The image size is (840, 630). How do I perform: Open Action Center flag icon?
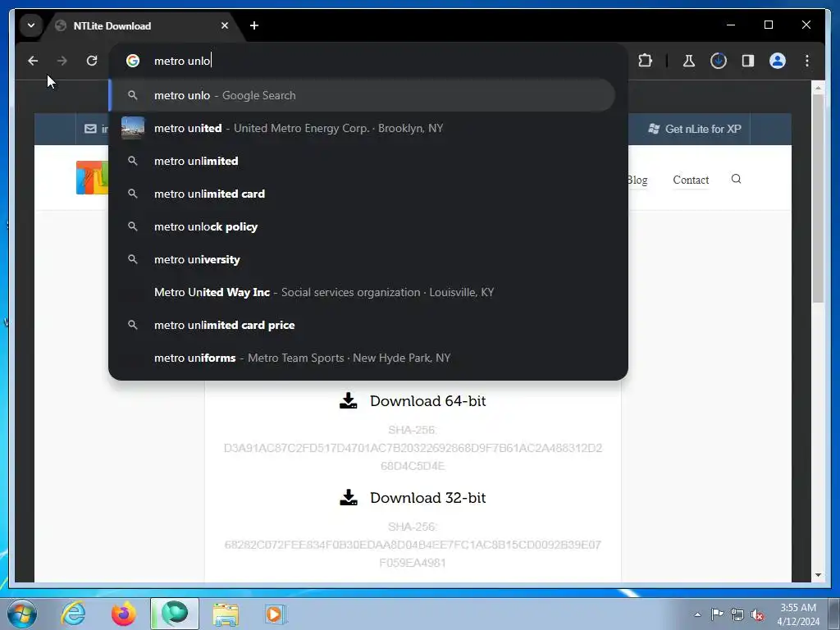click(717, 614)
